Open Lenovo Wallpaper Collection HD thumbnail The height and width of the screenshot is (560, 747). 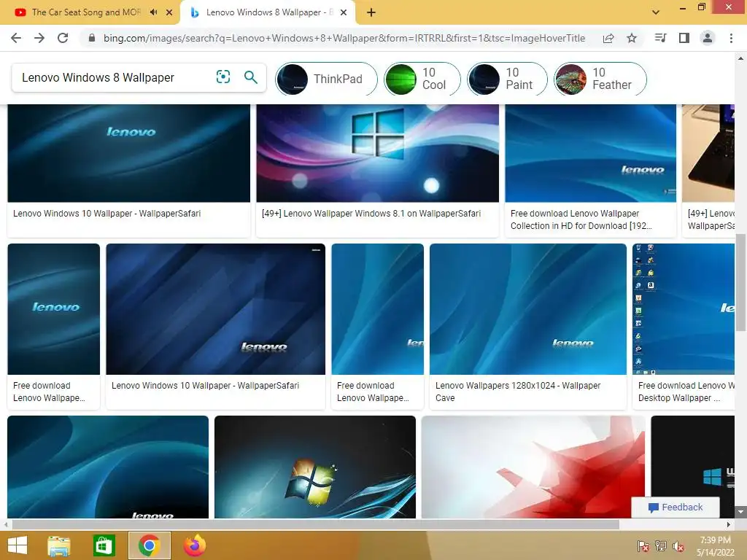click(590, 153)
